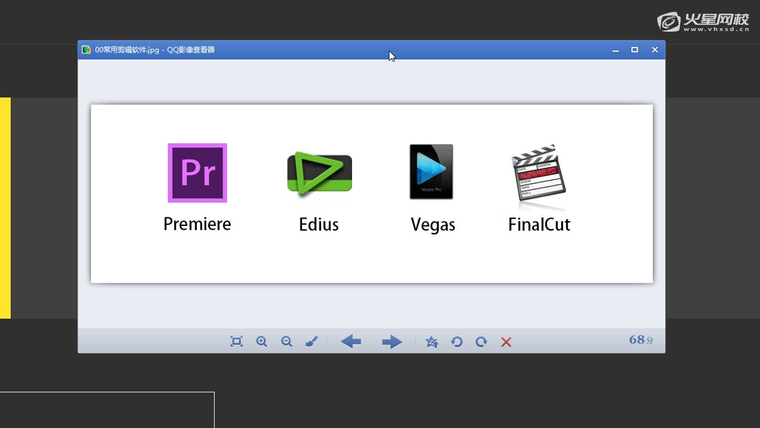The width and height of the screenshot is (760, 428).
Task: Rotate the image clockwise
Action: [481, 342]
